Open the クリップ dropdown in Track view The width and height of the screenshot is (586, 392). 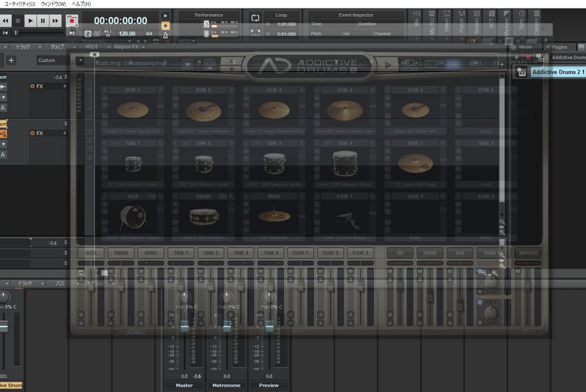62,47
